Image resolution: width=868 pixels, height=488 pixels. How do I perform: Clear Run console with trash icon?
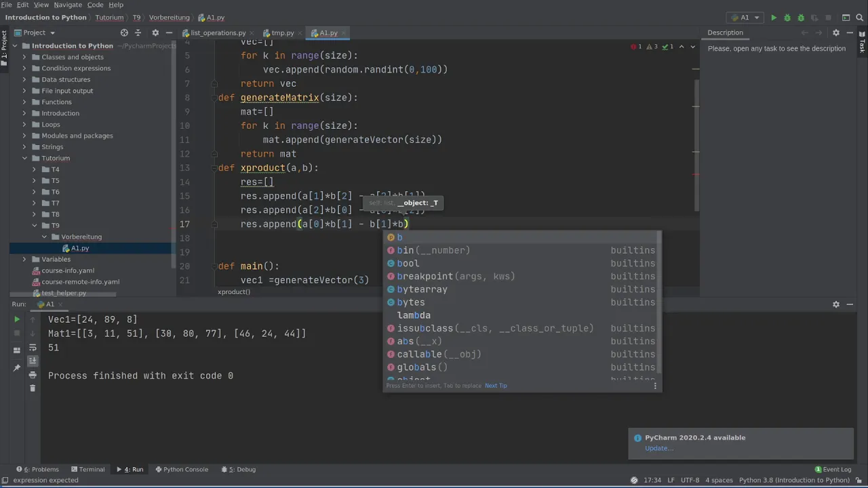[x=33, y=388]
